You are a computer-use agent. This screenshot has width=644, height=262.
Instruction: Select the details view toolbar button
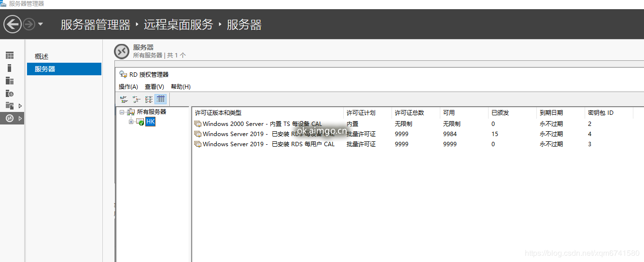click(x=161, y=99)
